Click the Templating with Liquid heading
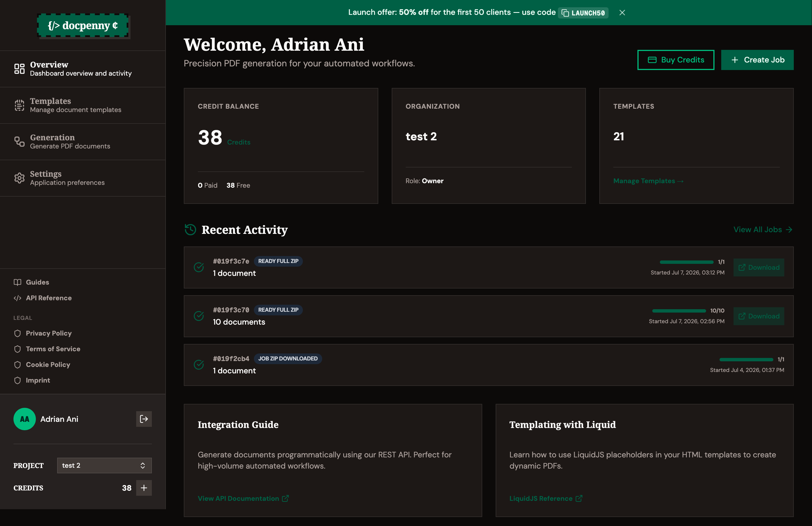The image size is (812, 526). 563,425
